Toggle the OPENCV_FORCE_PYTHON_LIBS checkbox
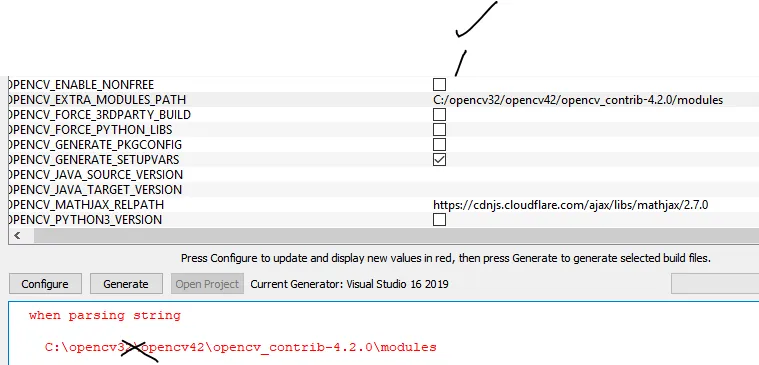Viewport: 759px width, 365px height. click(439, 130)
